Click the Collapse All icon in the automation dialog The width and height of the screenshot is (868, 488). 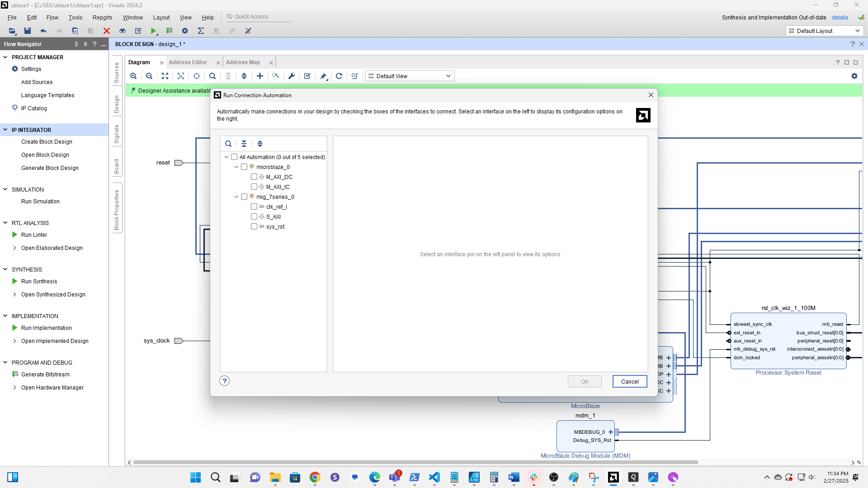pos(244,144)
